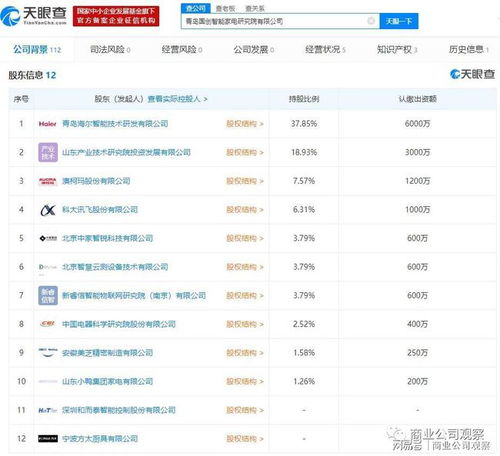Click the 北京中家智锐 logo in row 5
This screenshot has height=456, width=500.
point(48,238)
